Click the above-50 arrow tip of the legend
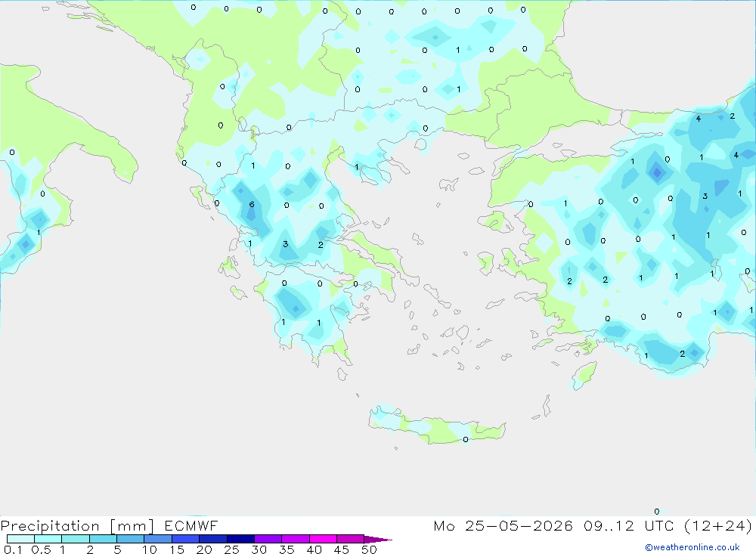Screen dimensions: 756x554 pos(379,540)
